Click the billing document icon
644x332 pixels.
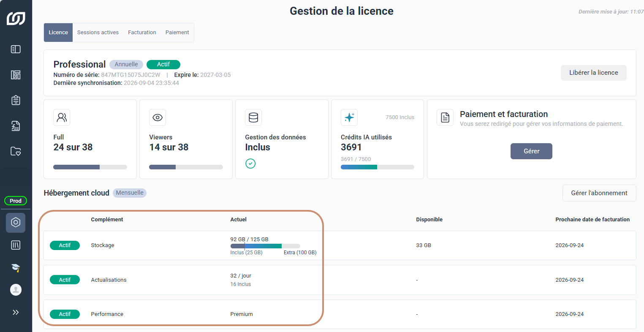(x=445, y=117)
